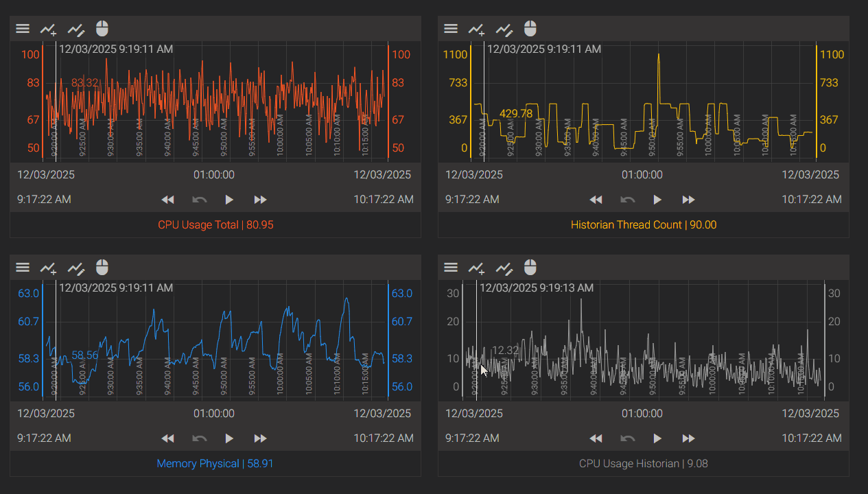Click add pen icon on Memory Physical chart

[48, 268]
